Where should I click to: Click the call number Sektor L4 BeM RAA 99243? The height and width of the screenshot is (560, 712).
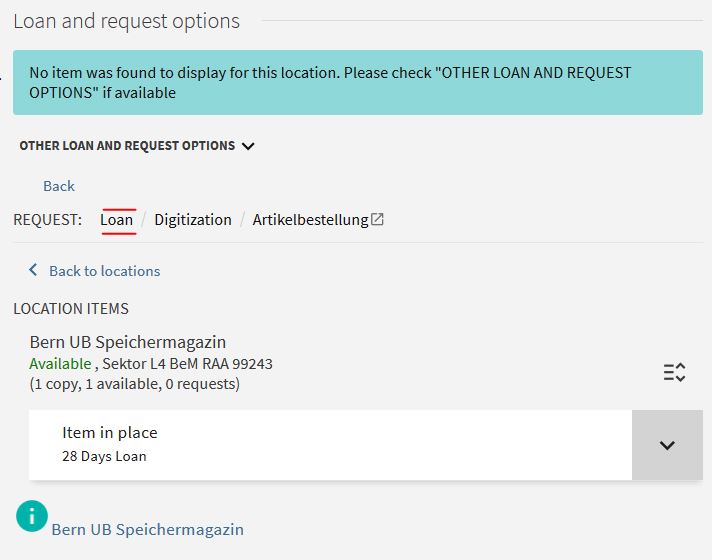(x=188, y=364)
